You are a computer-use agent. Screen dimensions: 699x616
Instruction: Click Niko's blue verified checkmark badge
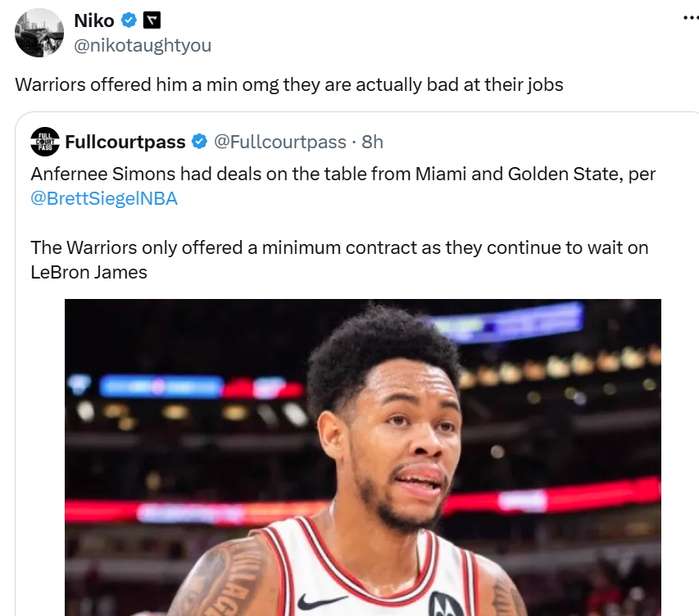[129, 20]
